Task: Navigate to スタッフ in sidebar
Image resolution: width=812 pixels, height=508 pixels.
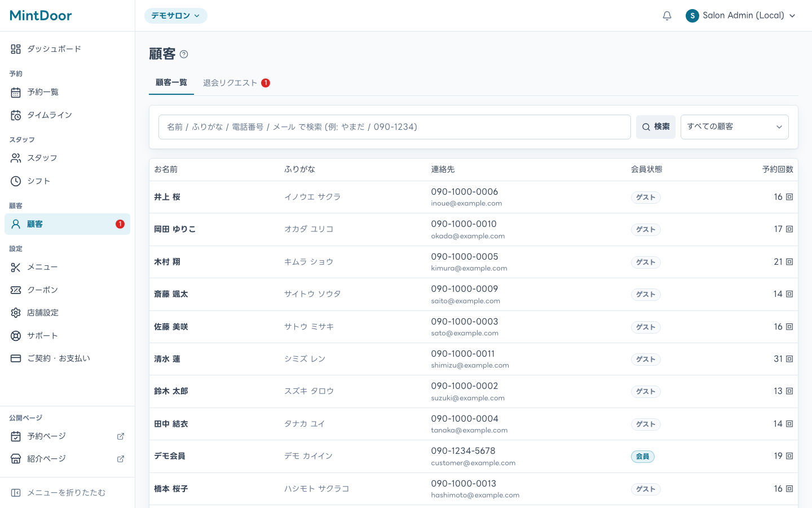Action: pos(68,158)
